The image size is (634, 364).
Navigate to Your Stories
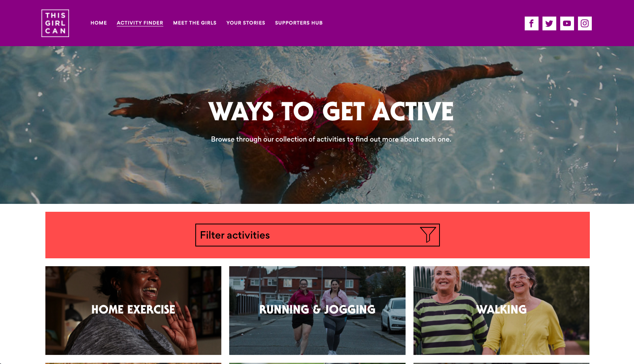click(246, 23)
